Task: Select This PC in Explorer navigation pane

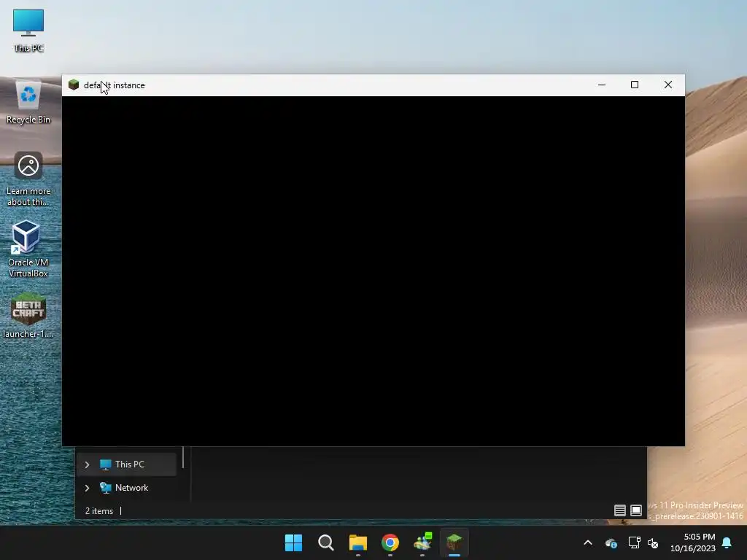Action: [127, 464]
